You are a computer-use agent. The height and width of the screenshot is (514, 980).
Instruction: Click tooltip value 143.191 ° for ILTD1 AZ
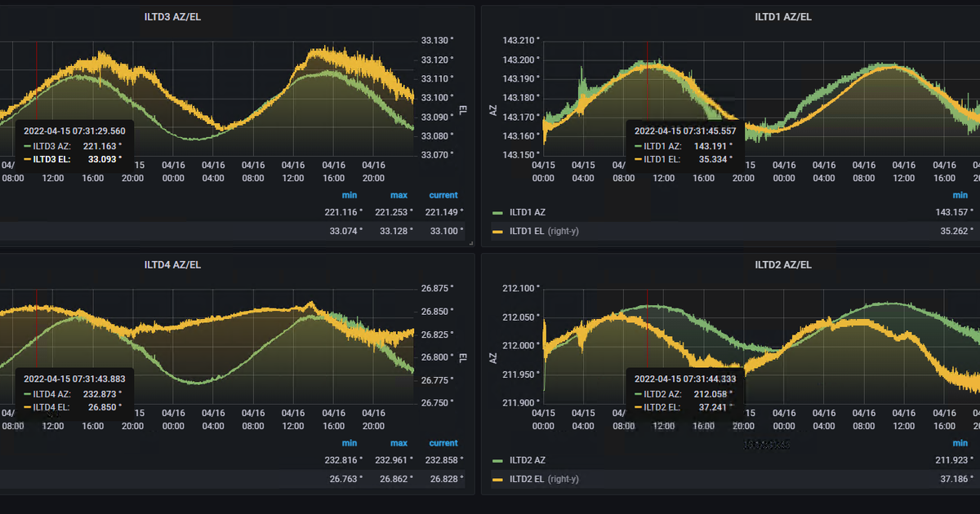click(x=714, y=146)
